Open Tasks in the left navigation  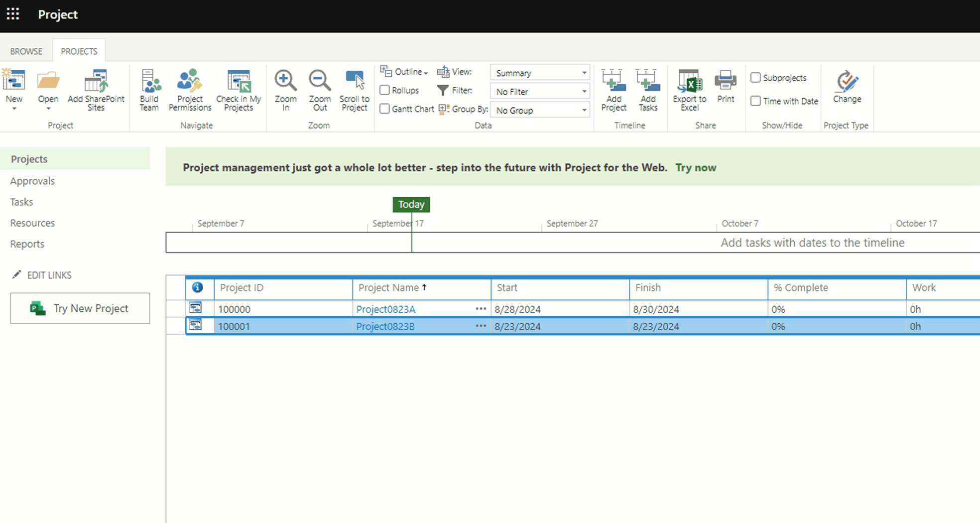pos(21,202)
